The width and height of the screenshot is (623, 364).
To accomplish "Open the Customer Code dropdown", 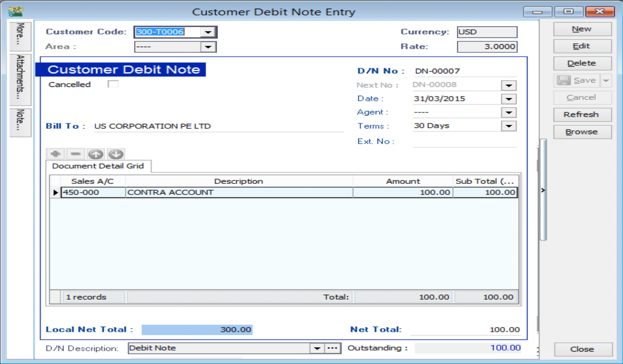I will click(208, 32).
